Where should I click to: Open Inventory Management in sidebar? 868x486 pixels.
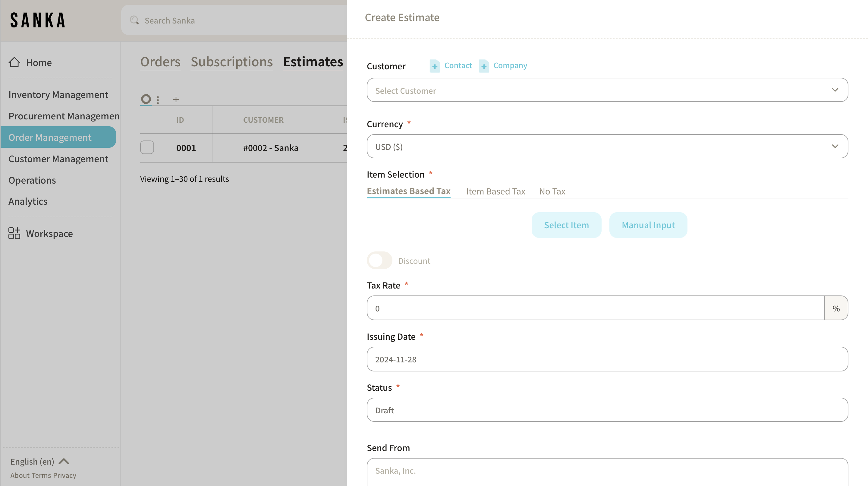[x=58, y=95]
